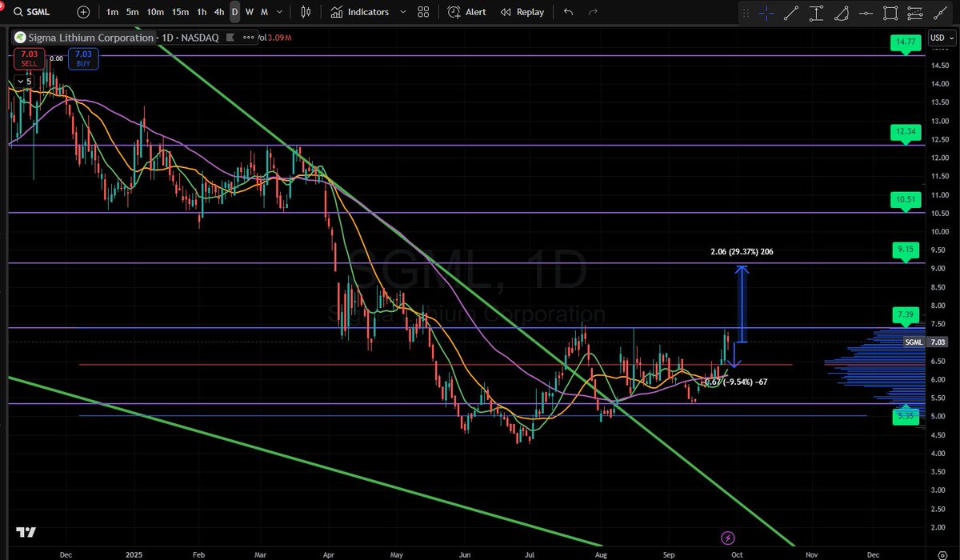Open the Indicators dialog
Image resolution: width=960 pixels, height=560 pixels.
tap(360, 12)
